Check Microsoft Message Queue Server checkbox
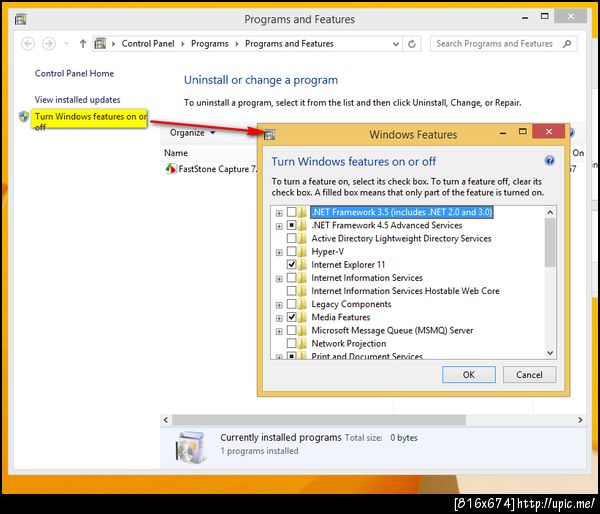Image resolution: width=600 pixels, height=514 pixels. click(292, 330)
